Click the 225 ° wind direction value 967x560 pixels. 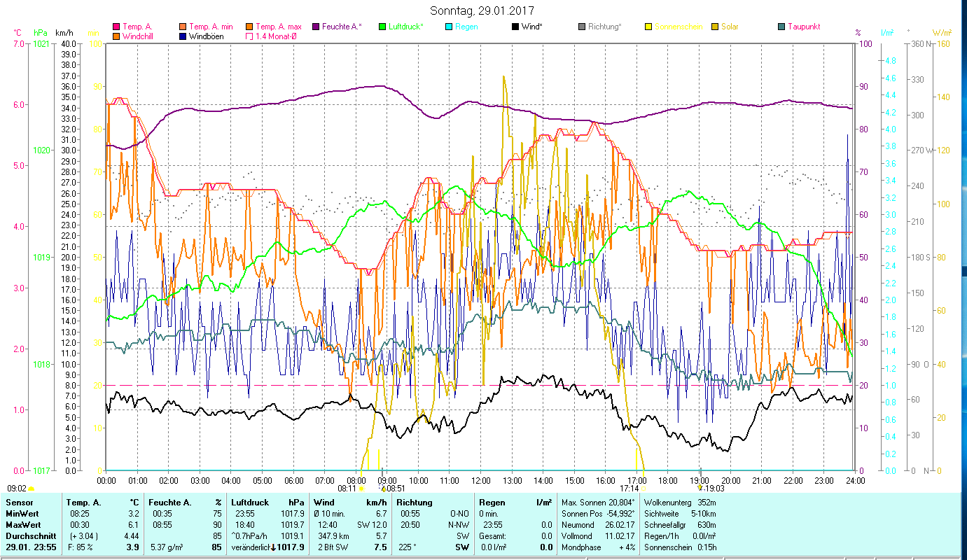point(408,547)
